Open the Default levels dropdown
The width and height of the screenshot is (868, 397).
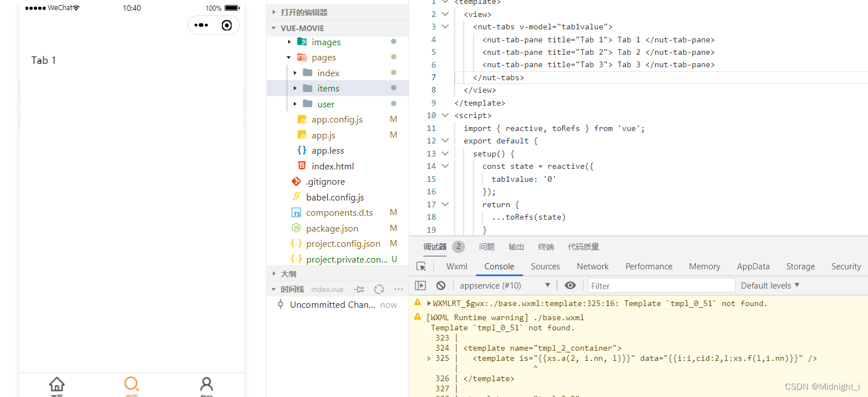(x=770, y=286)
